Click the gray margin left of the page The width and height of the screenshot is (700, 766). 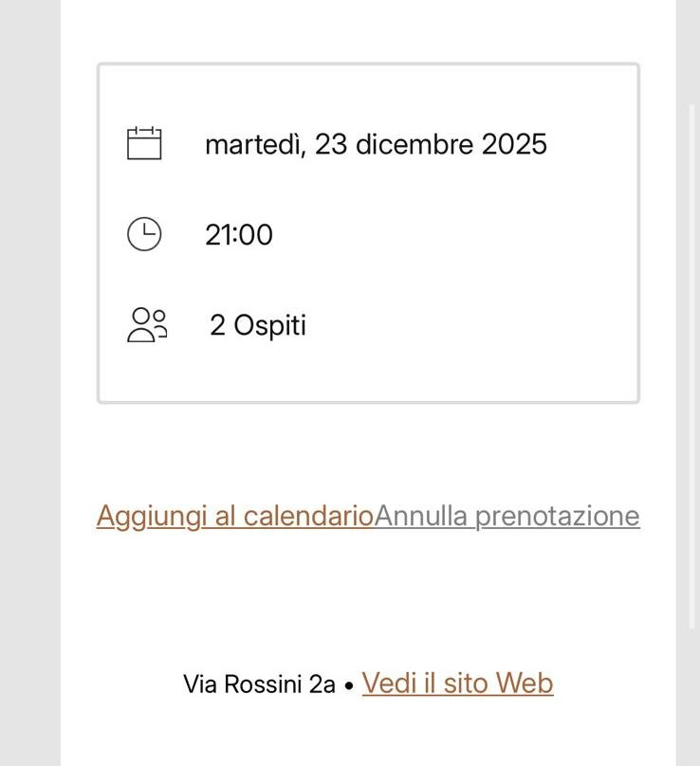(x=28, y=379)
